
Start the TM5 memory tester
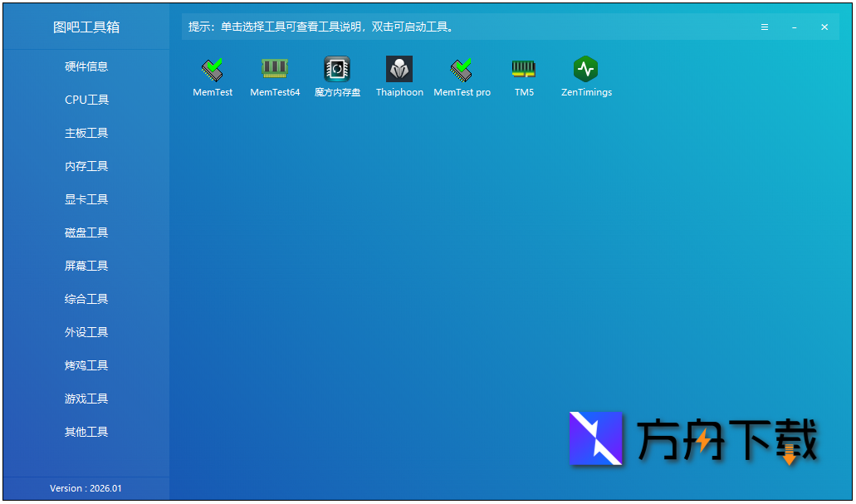[524, 75]
